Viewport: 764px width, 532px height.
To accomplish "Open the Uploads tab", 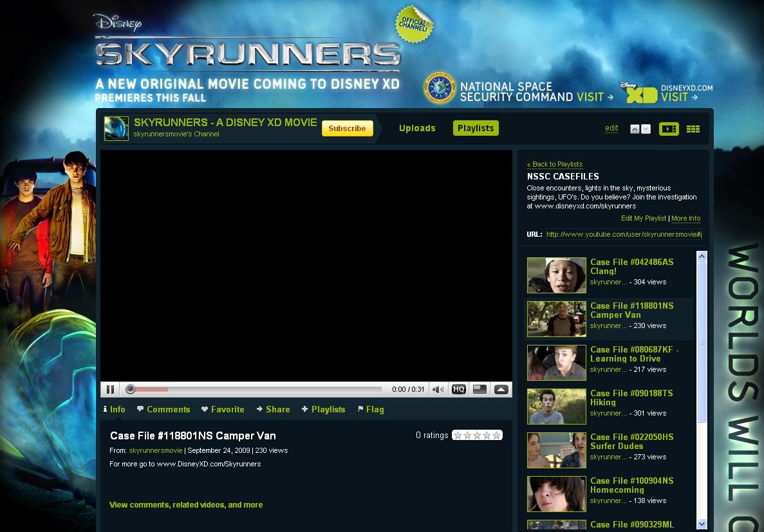I will (417, 128).
